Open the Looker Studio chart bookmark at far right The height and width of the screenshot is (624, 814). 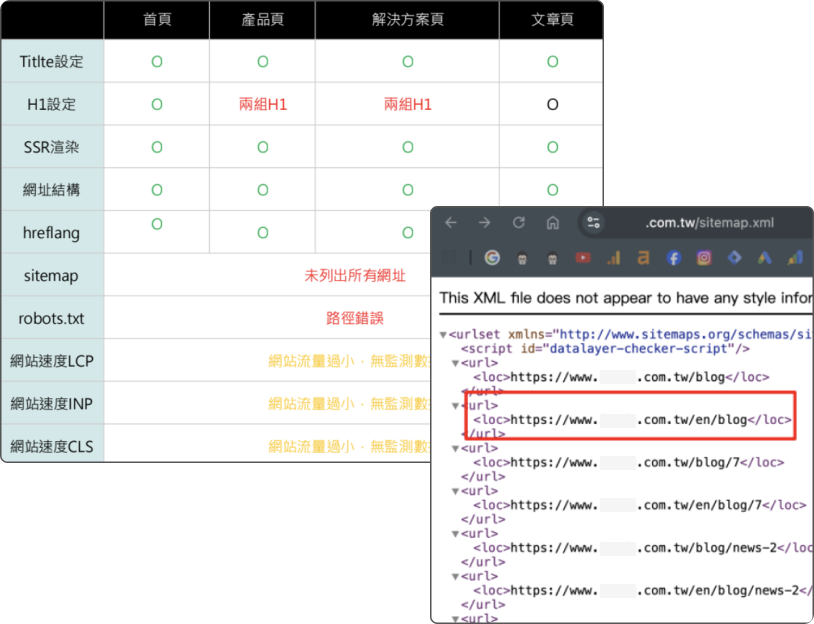(x=795, y=257)
